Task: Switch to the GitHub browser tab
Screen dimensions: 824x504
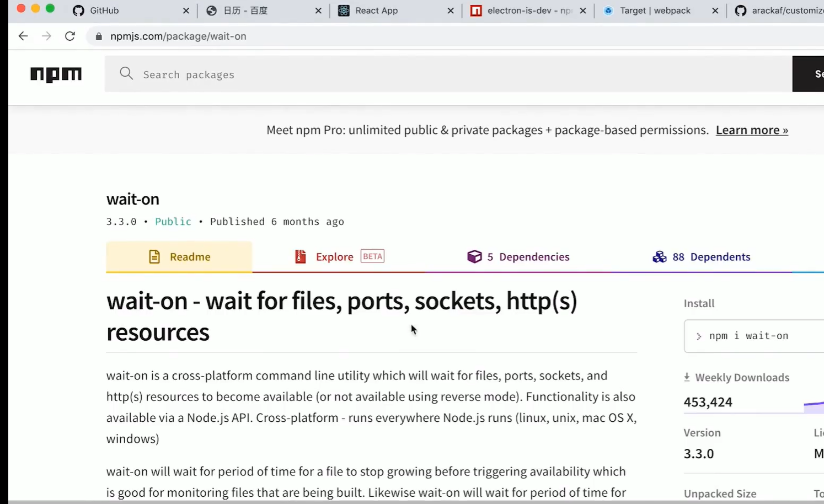Action: (x=105, y=10)
